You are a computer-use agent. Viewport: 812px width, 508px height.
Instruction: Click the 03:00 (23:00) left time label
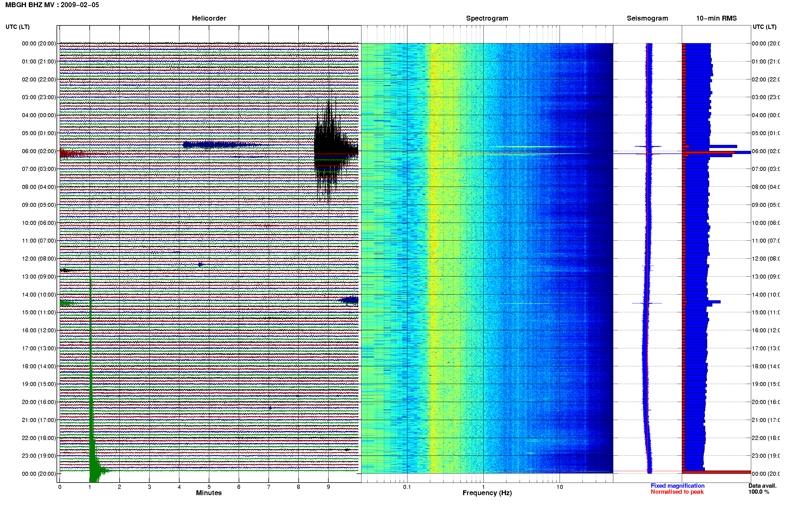pos(39,97)
